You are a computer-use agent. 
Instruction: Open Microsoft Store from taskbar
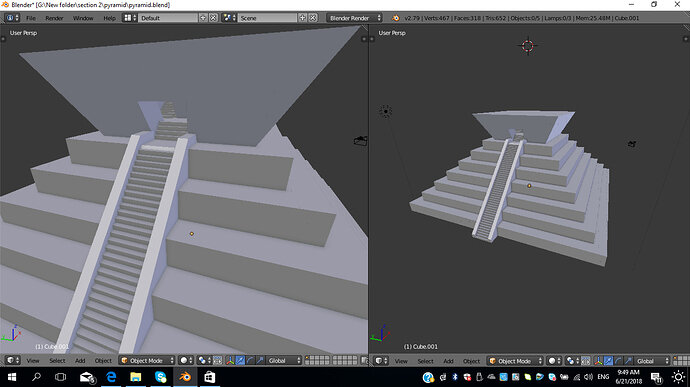coord(209,377)
